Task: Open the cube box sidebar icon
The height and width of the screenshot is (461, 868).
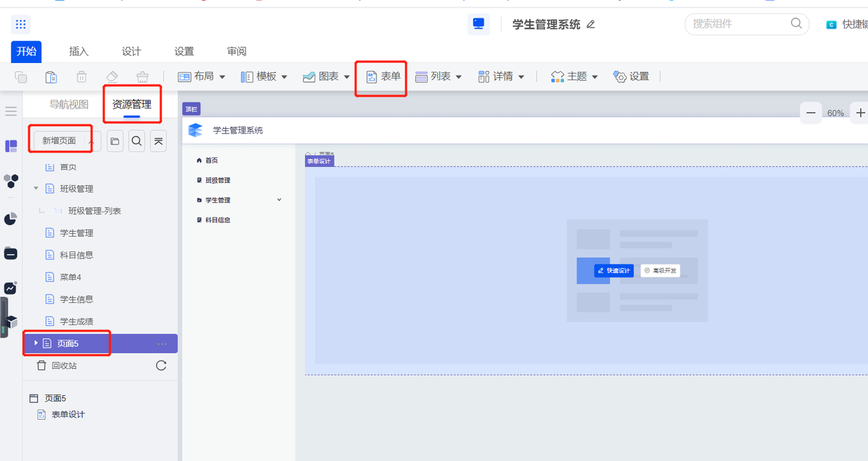Action: click(x=12, y=322)
